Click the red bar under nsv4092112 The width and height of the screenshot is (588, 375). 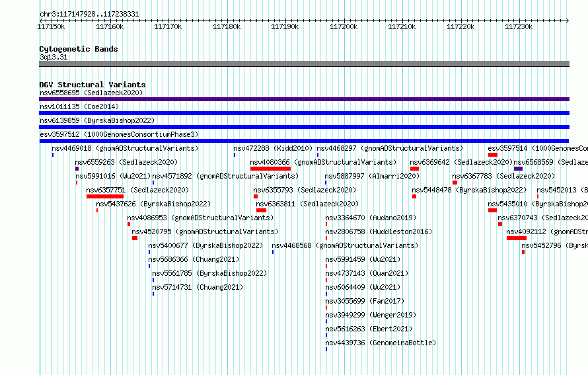pyautogui.click(x=517, y=238)
